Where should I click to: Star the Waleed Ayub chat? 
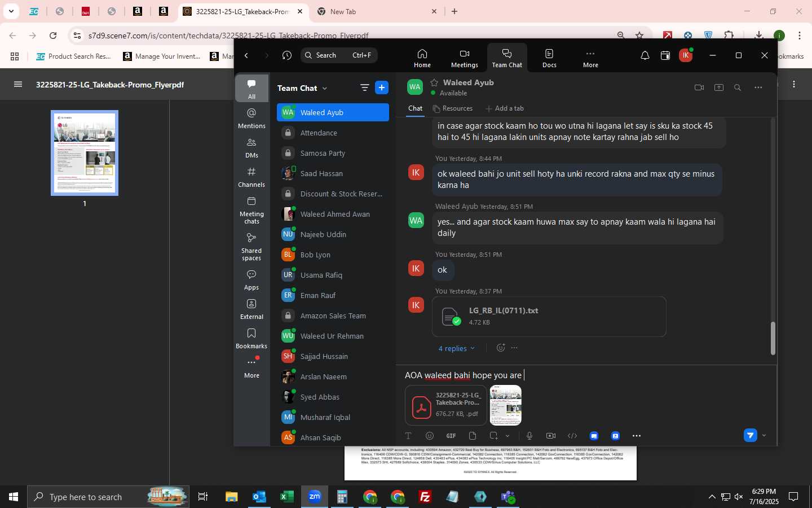click(434, 82)
